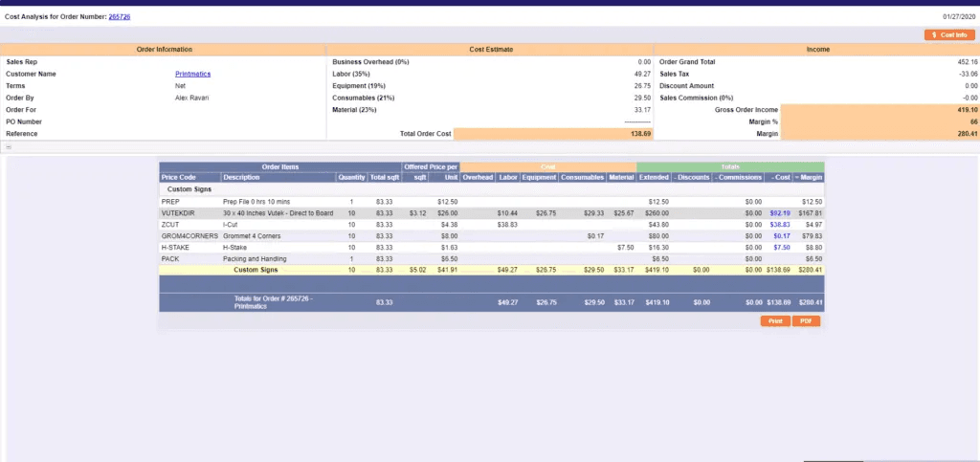Viewport: 980px width, 462px height.
Task: Click the Consumables column header
Action: pos(583,177)
